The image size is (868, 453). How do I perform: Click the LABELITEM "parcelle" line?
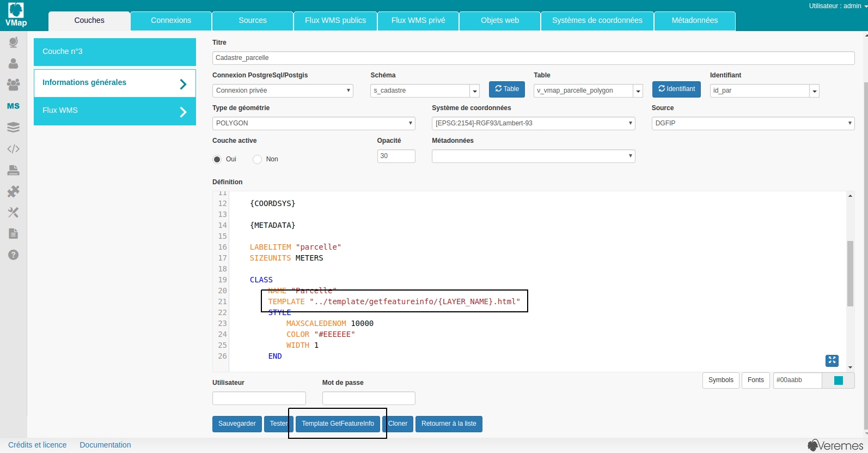[x=295, y=247]
